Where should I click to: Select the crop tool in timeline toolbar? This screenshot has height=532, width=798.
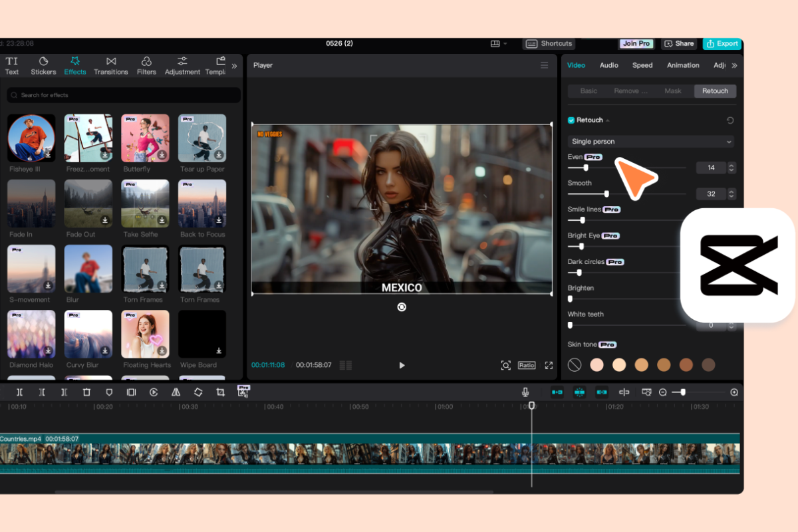click(x=220, y=392)
